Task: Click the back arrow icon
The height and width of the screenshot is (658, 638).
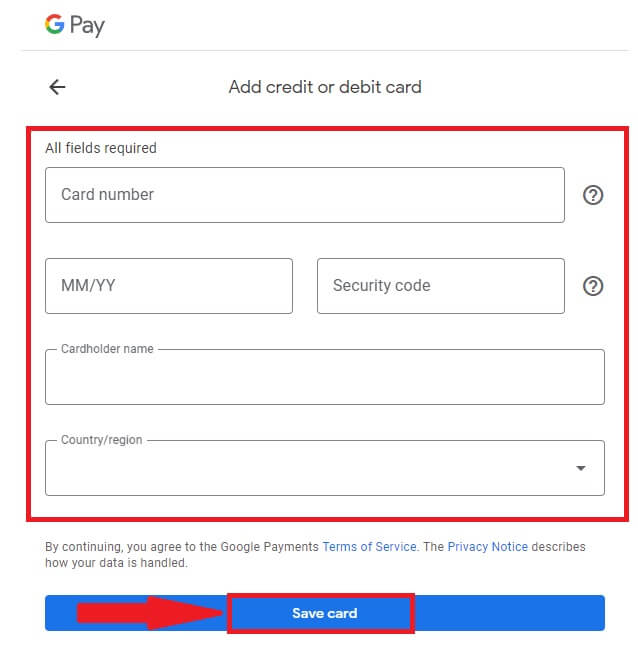Action: (57, 87)
